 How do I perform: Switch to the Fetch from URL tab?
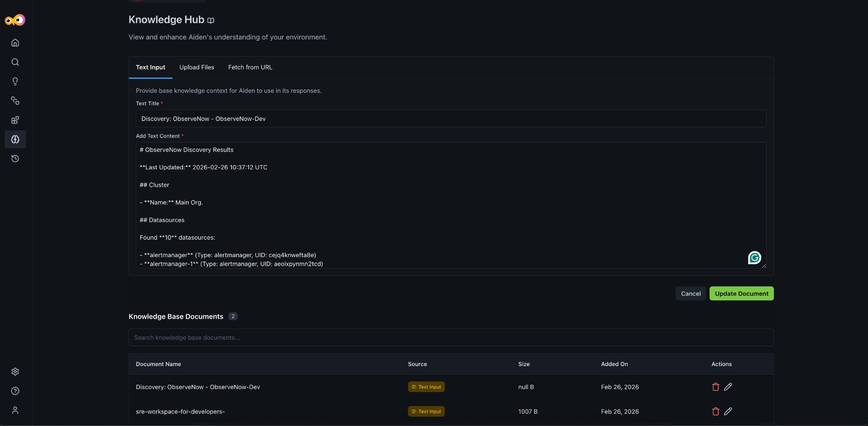[x=250, y=67]
